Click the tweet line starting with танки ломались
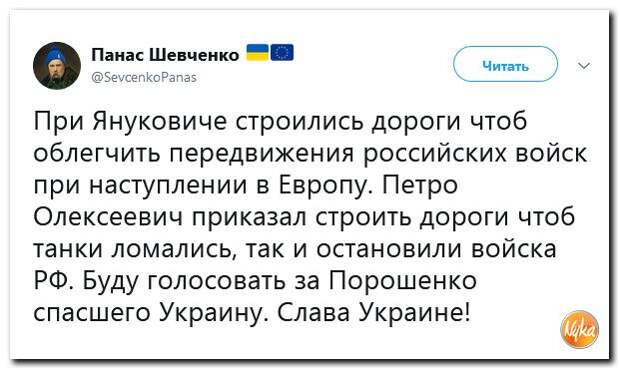Screen dimensions: 620x370 coord(295,249)
